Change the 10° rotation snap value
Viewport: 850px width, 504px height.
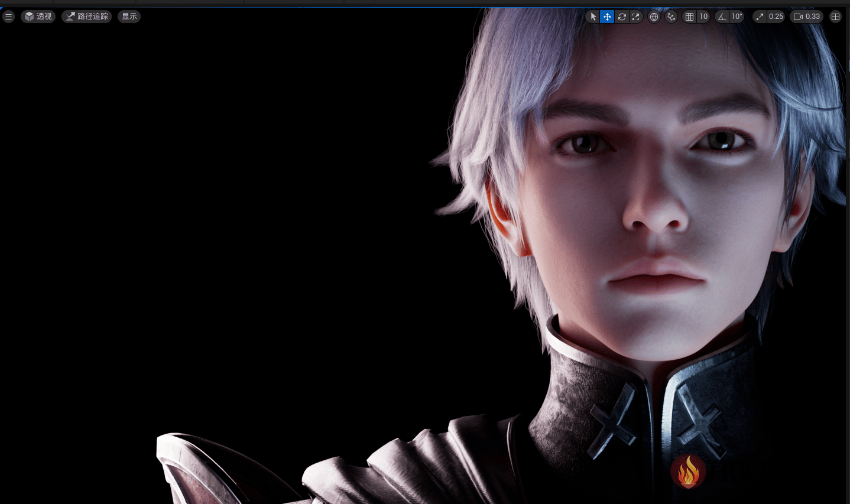(x=737, y=17)
